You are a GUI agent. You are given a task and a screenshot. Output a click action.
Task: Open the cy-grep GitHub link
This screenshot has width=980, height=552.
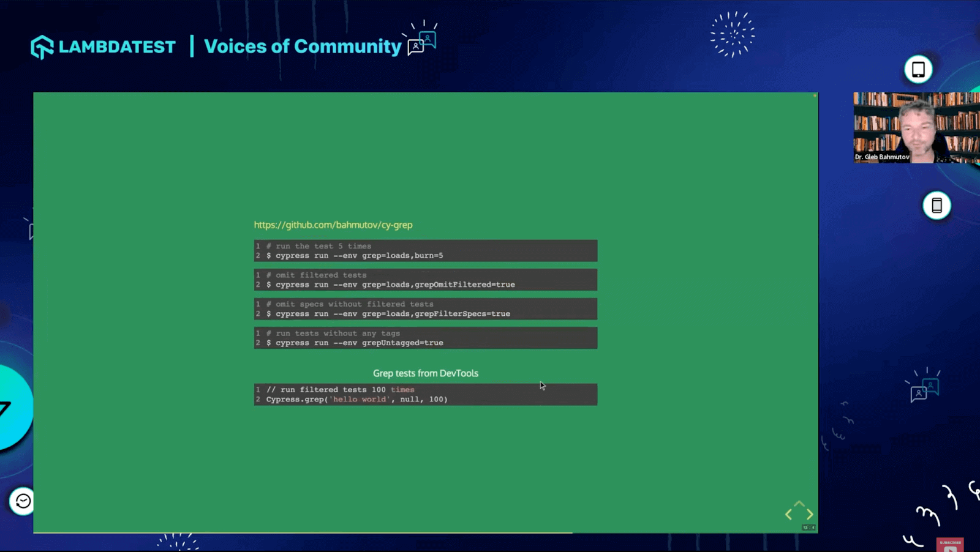click(333, 225)
